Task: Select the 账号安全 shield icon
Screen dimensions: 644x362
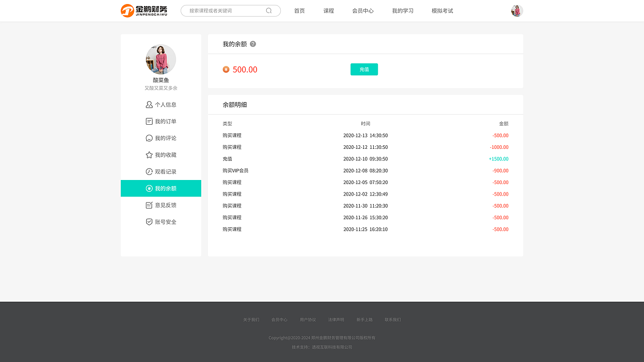Action: click(x=148, y=221)
